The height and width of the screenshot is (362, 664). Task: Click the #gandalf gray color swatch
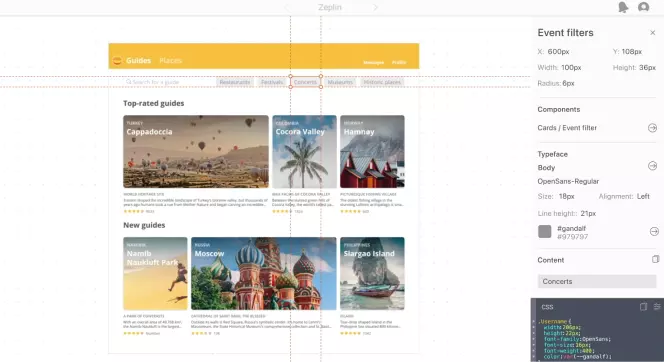pos(545,232)
